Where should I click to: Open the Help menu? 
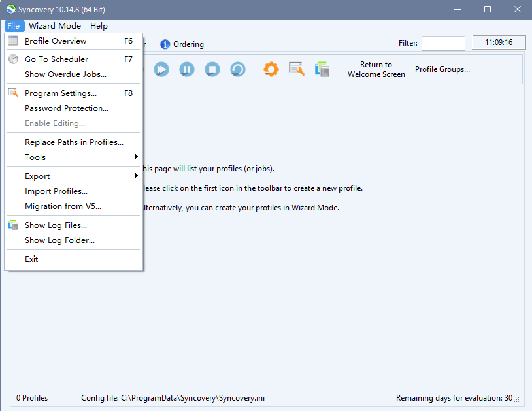(x=99, y=26)
